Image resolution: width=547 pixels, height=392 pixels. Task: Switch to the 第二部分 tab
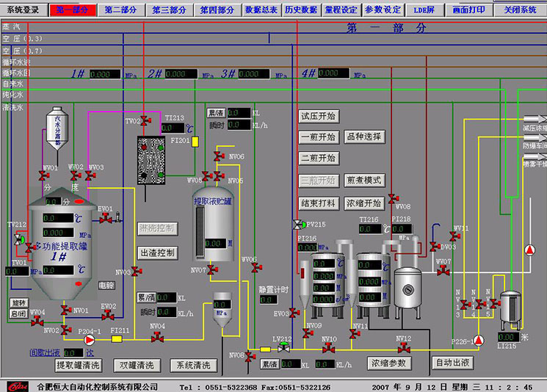click(120, 10)
